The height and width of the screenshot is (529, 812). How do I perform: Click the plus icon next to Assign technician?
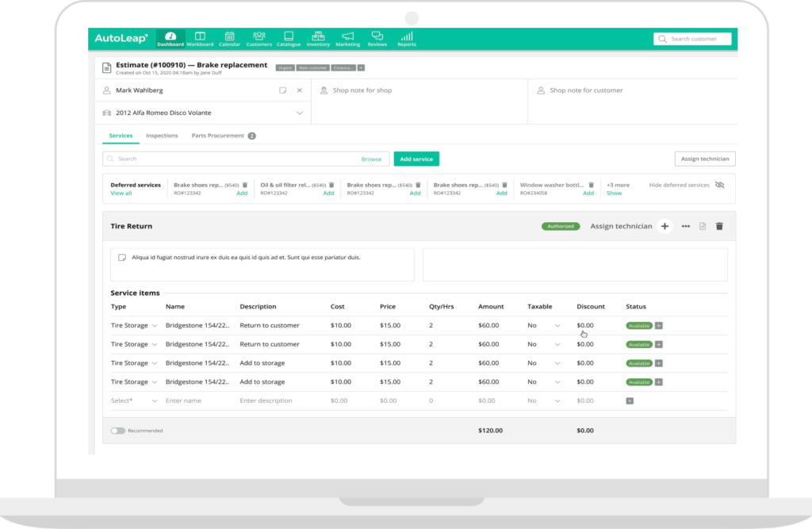665,226
